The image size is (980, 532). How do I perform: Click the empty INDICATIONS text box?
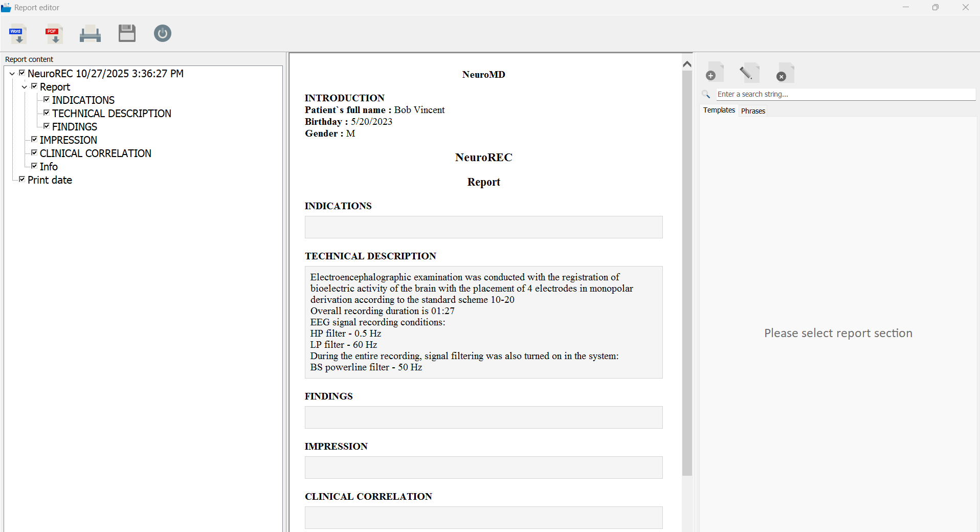483,227
